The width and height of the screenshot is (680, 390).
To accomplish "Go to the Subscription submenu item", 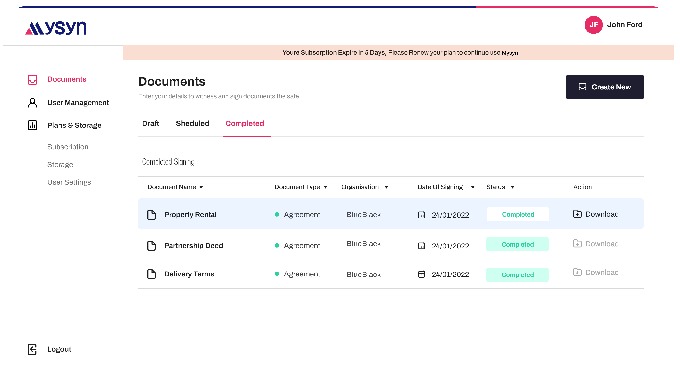I will 68,147.
